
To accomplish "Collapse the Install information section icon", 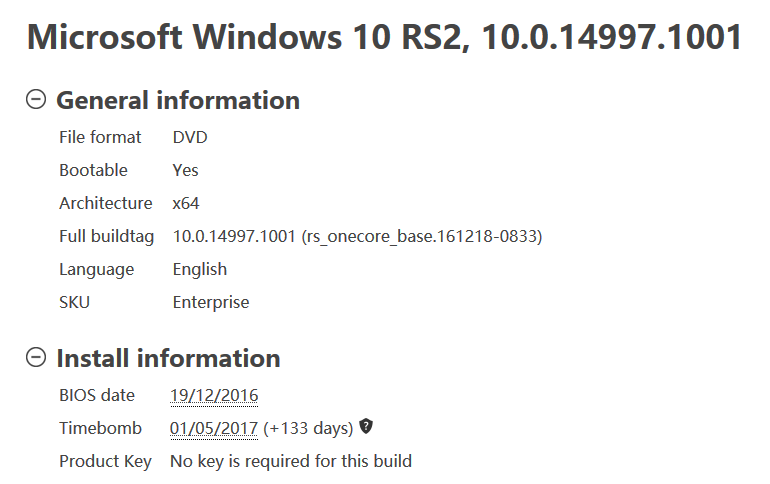I will point(36,357).
